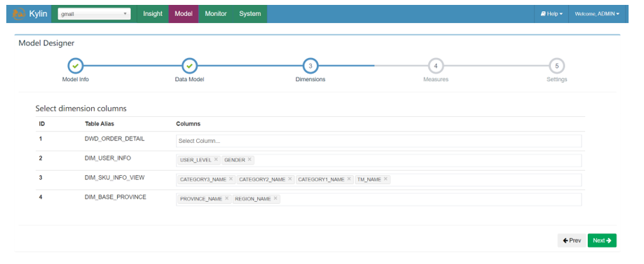Remove the REGION_NAME column tag
The image size is (644, 264).
[x=275, y=198]
